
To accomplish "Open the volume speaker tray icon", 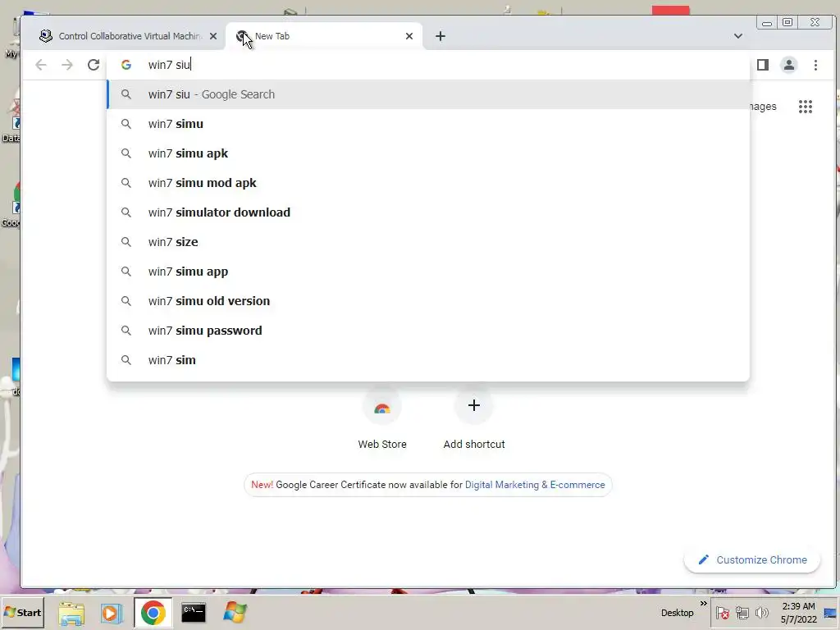I will tap(761, 613).
